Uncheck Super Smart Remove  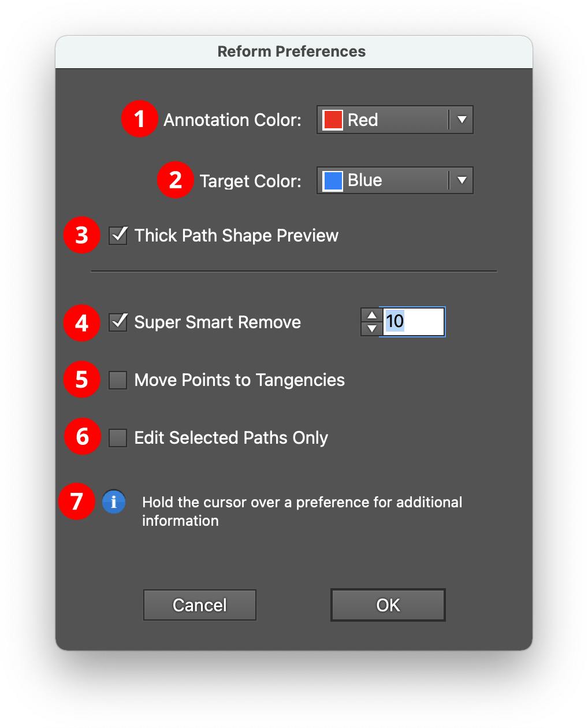117,322
